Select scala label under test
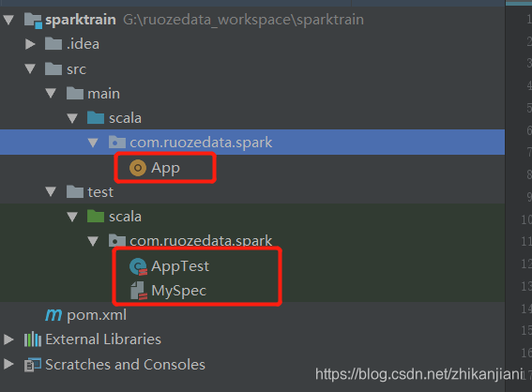This screenshot has width=532, height=392. (x=125, y=217)
